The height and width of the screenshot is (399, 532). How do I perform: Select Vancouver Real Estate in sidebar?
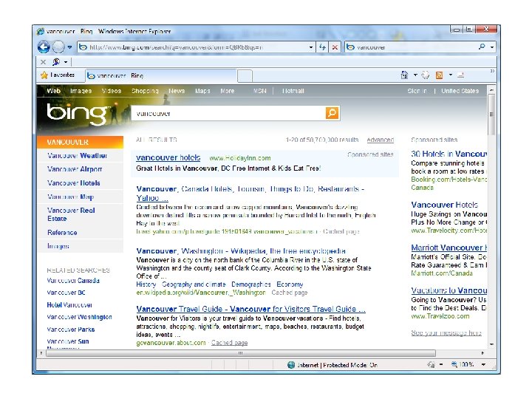point(71,214)
